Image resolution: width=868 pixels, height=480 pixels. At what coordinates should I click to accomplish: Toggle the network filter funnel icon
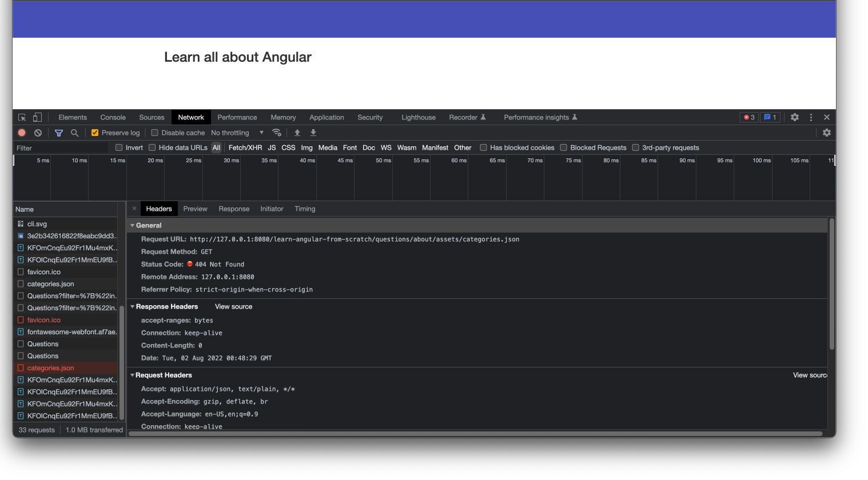59,133
